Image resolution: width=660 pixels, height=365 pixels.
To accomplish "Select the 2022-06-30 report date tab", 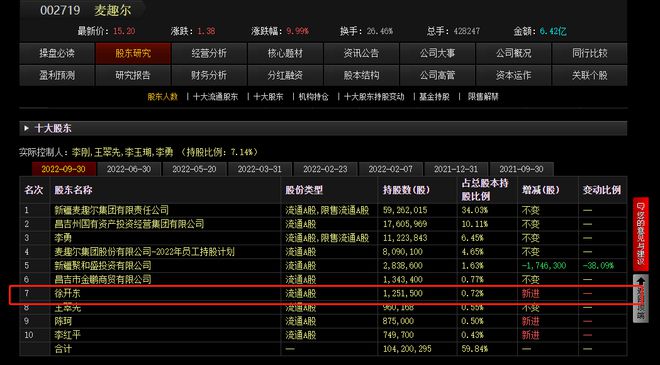I will (x=129, y=169).
